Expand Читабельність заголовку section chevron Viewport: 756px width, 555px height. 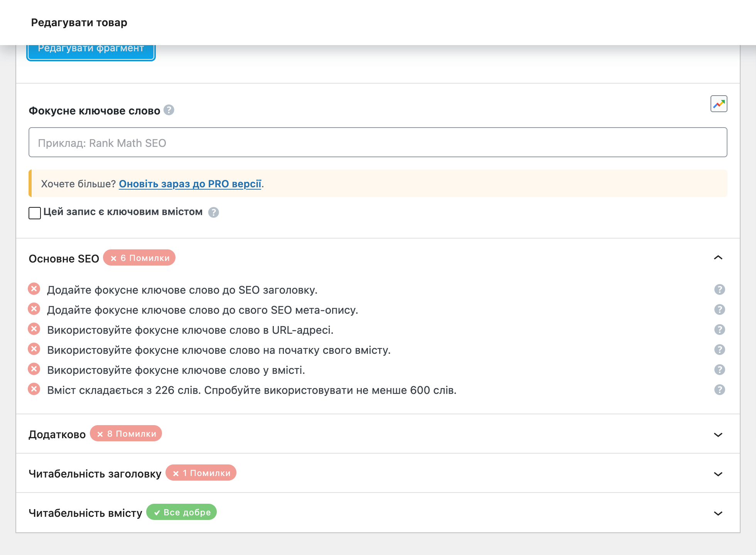[718, 474]
